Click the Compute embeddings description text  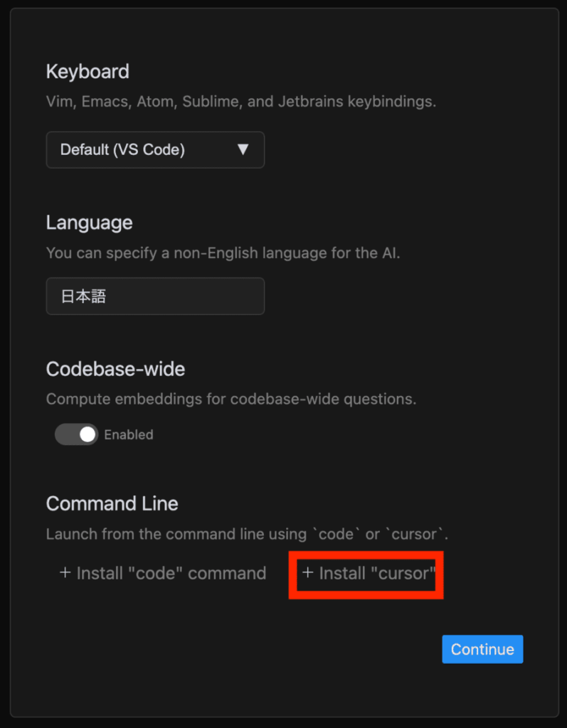coord(231,399)
